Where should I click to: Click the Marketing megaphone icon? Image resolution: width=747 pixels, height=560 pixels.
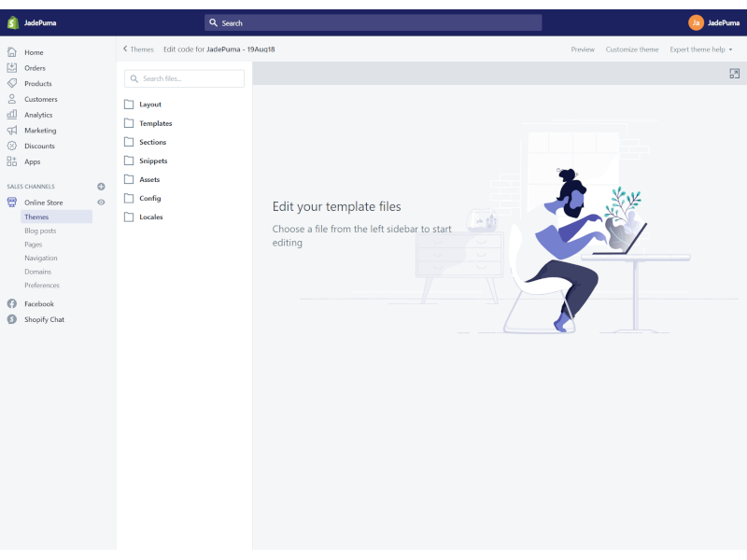pyautogui.click(x=12, y=130)
